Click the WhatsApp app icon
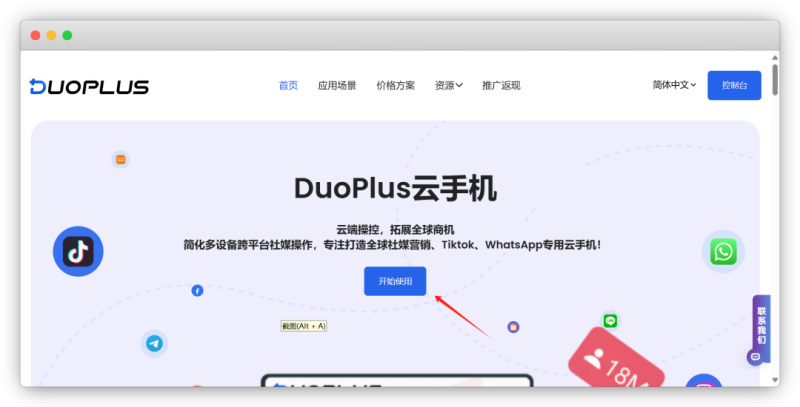This screenshot has width=800, height=407. 723,251
